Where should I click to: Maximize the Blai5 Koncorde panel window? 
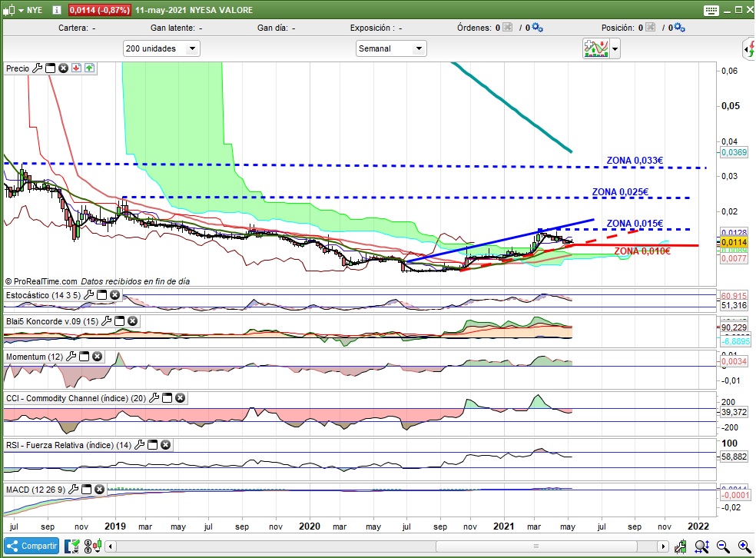point(120,321)
